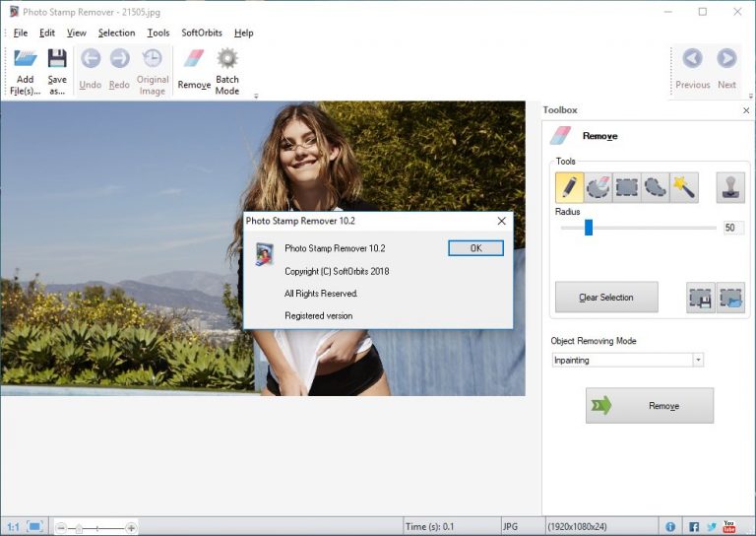
Task: Open the SoftOrbits menu
Action: [202, 33]
